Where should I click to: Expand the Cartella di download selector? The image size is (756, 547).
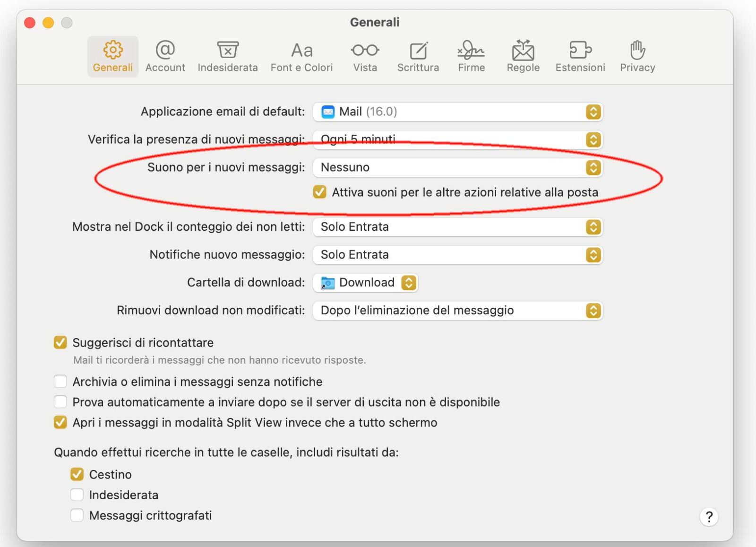click(408, 282)
